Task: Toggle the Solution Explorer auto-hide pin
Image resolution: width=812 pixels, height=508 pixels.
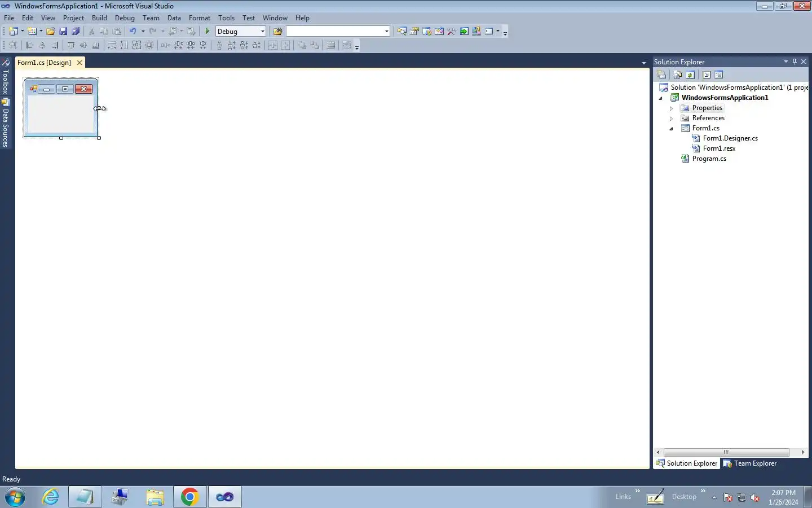Action: coord(795,62)
